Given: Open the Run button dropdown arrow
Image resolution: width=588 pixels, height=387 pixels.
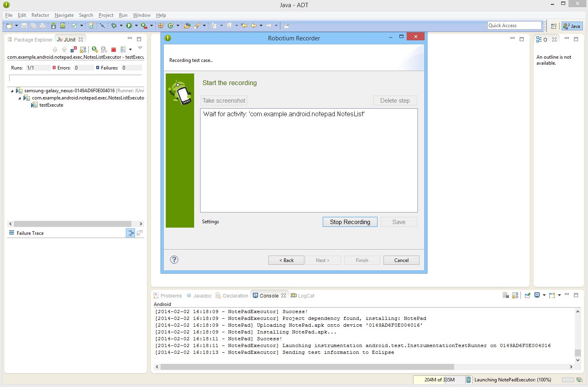Looking at the screenshot, I should (136, 26).
